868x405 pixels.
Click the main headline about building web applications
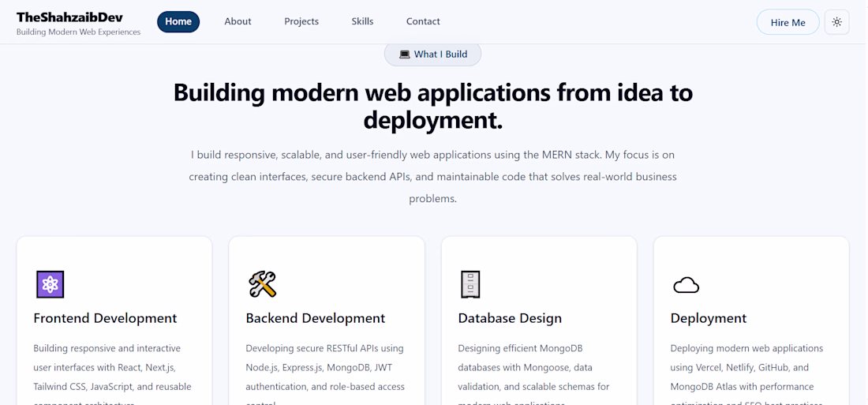[x=433, y=107]
